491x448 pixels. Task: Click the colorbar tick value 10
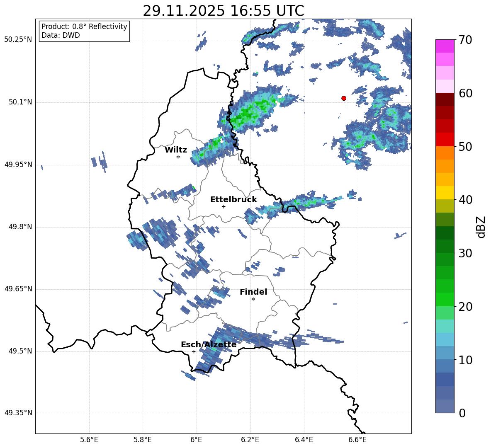tap(465, 360)
